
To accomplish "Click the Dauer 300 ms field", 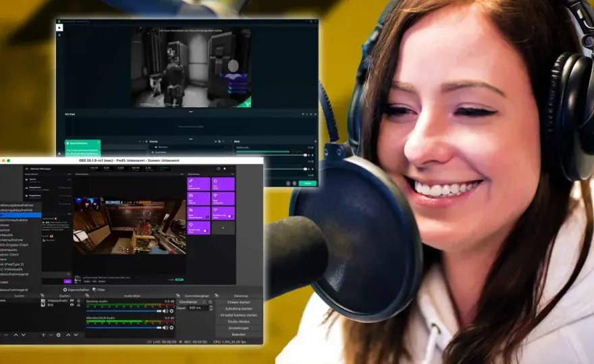I will point(198,308).
